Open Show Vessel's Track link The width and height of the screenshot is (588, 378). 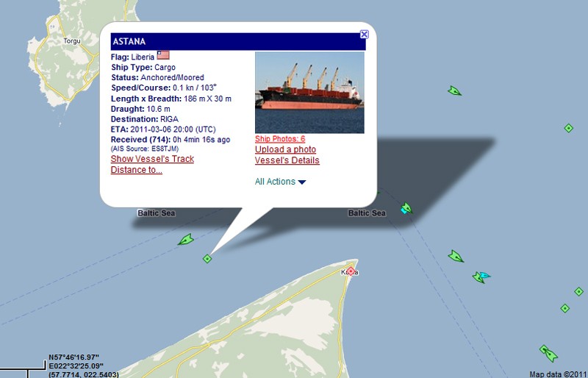[152, 159]
